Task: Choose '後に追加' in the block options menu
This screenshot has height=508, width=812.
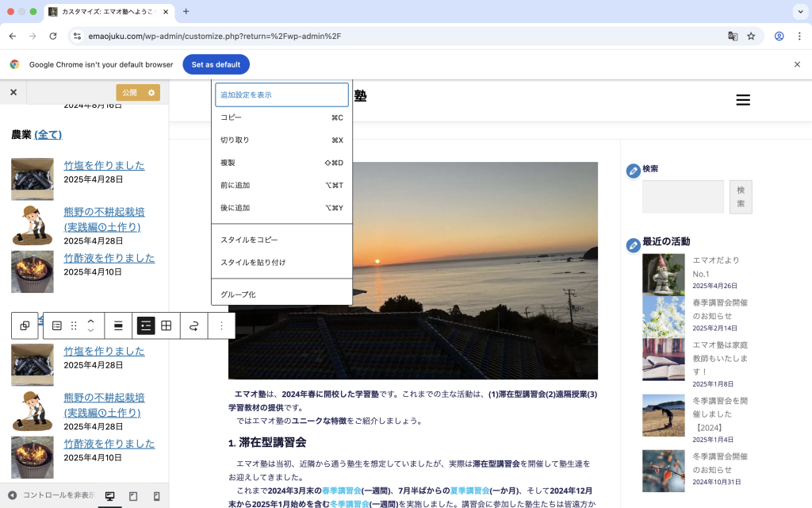Action: [282, 208]
